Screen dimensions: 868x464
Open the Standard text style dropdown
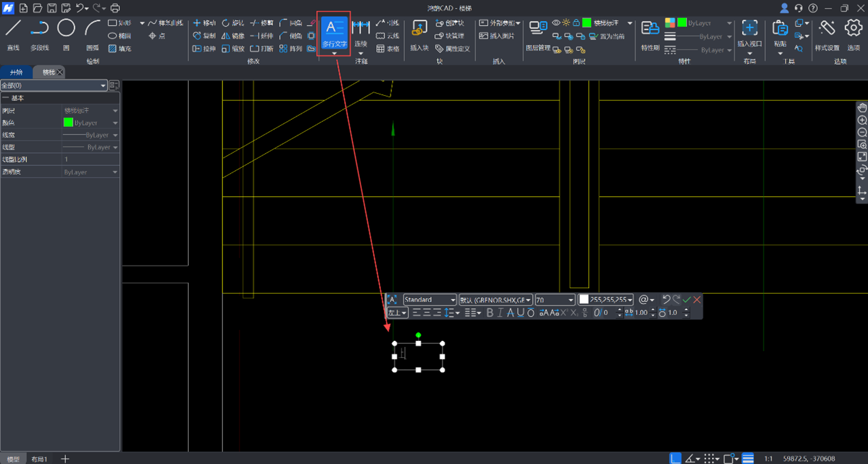[430, 300]
